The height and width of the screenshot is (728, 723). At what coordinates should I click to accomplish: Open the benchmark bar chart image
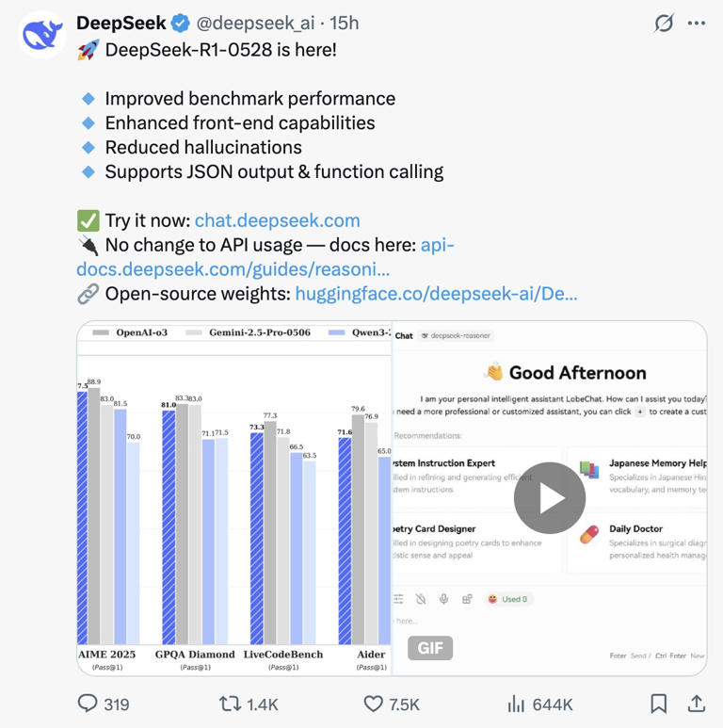pyautogui.click(x=233, y=497)
